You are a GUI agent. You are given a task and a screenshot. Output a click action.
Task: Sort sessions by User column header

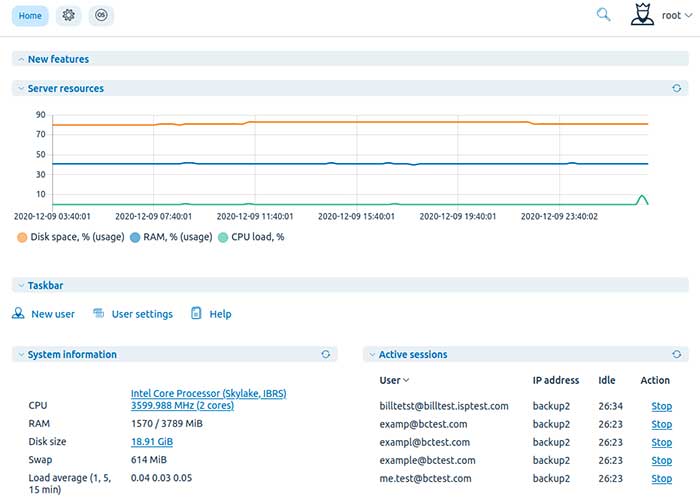394,381
